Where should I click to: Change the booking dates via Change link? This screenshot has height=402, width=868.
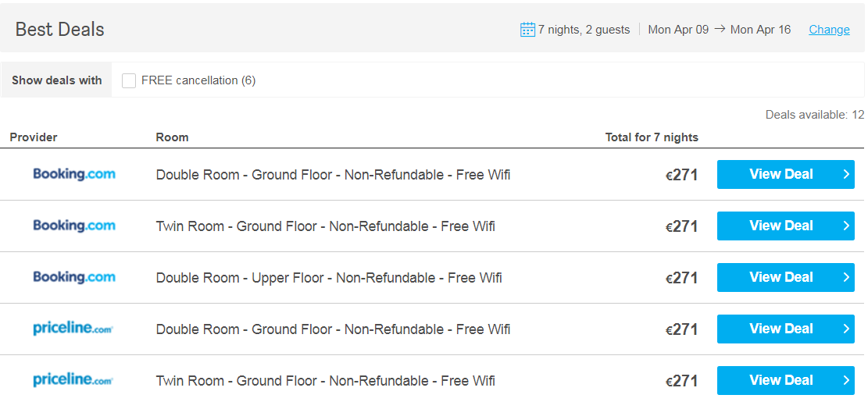coord(829,30)
